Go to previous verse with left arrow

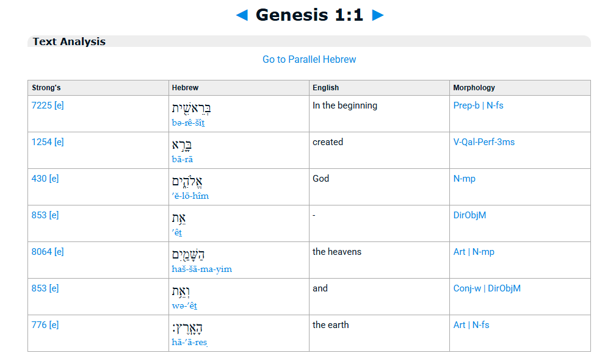(242, 15)
